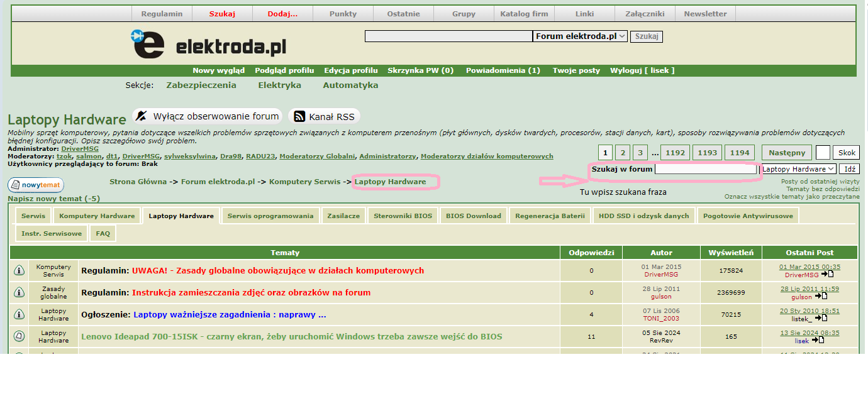Open Linki in the top menu
This screenshot has width=868, height=401.
click(584, 14)
